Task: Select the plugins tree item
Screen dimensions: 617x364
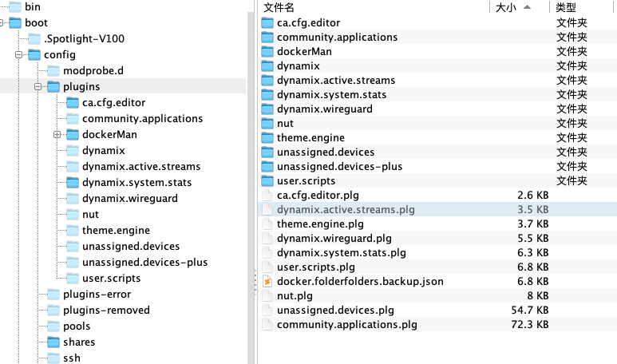Action: (x=81, y=86)
